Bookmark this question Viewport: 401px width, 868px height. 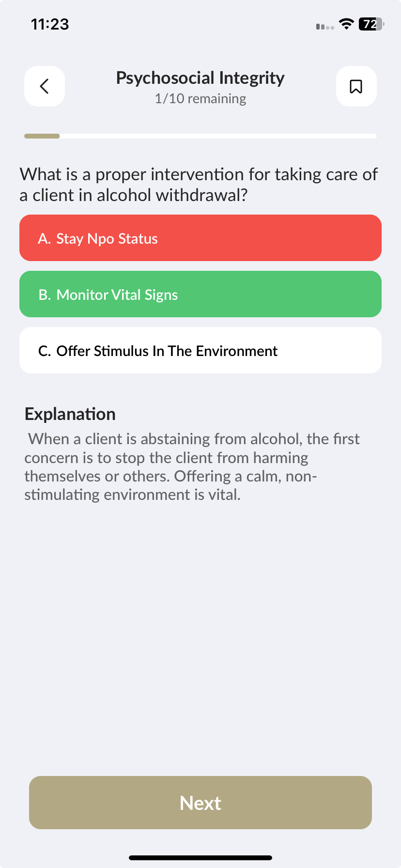tap(356, 86)
